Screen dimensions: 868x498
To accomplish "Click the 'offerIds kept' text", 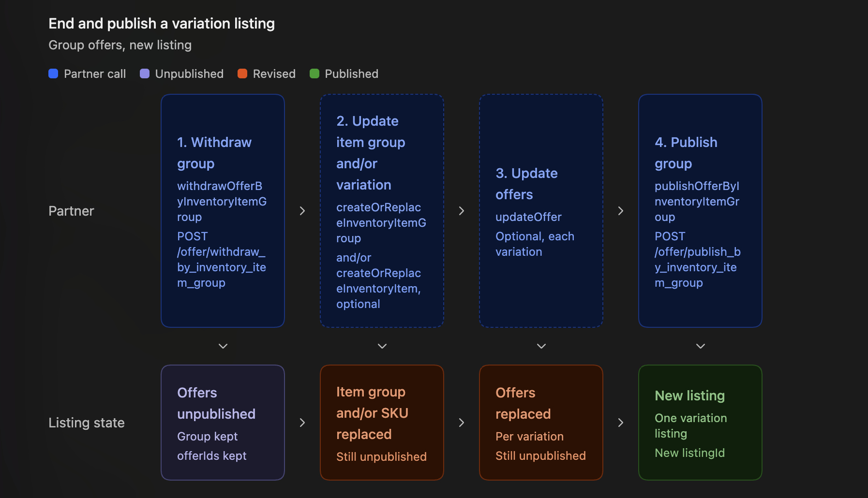I will pos(211,456).
